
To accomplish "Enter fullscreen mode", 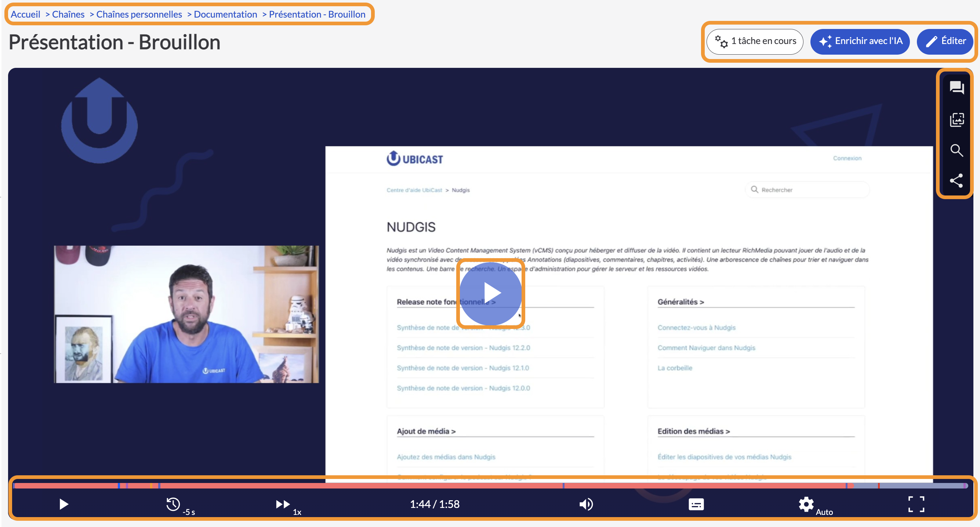I will pyautogui.click(x=916, y=504).
